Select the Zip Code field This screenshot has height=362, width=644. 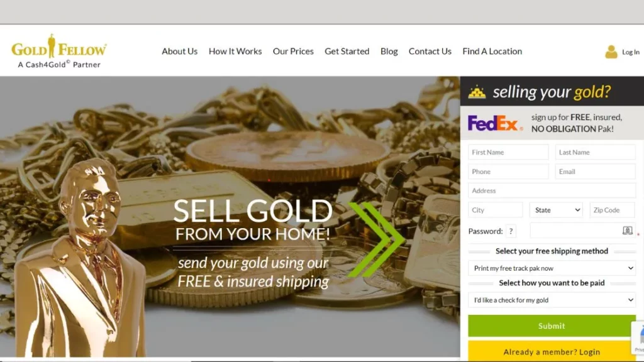[613, 210]
